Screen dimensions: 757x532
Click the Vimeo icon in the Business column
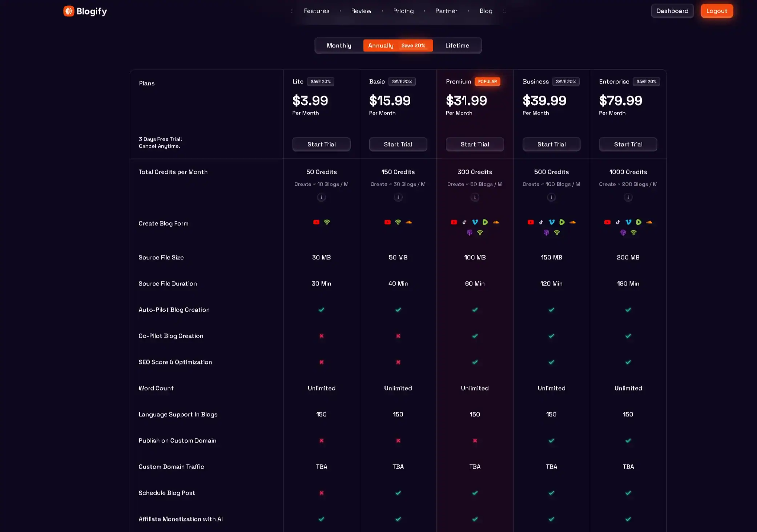[552, 222]
